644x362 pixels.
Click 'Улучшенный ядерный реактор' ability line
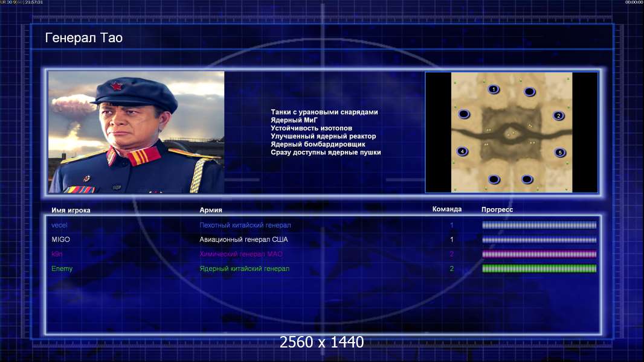[323, 136]
